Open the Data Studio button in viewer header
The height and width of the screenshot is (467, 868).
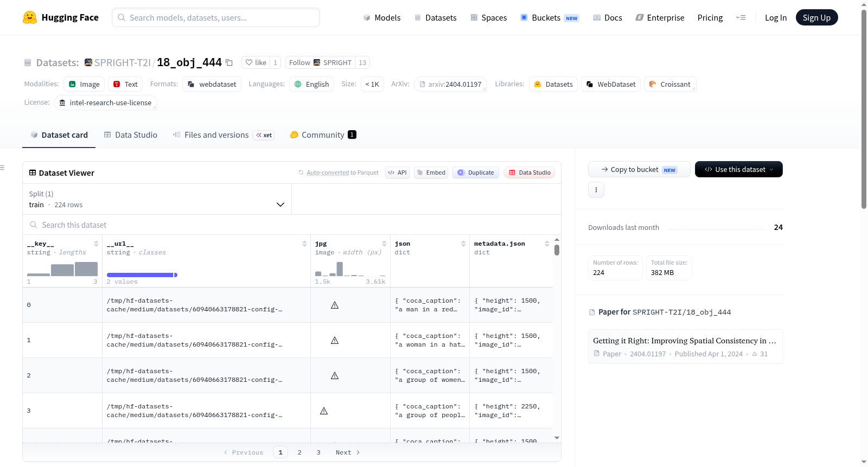529,172
